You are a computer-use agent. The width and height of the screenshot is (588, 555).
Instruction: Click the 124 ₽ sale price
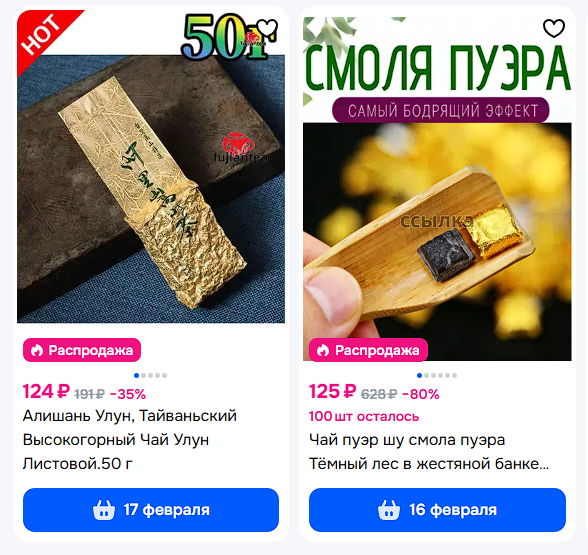click(x=46, y=392)
